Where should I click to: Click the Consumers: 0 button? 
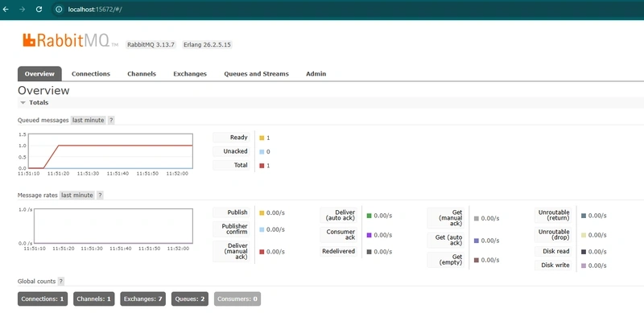click(x=237, y=299)
